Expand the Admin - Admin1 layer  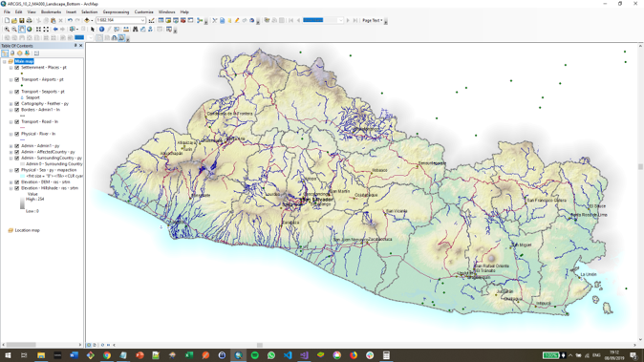[x=11, y=146]
